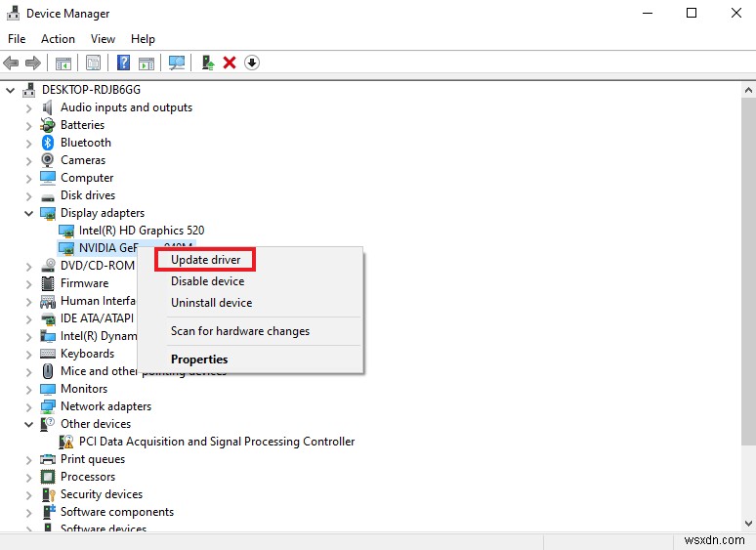Open the Help menu
Image resolution: width=756 pixels, height=550 pixels.
click(x=143, y=38)
